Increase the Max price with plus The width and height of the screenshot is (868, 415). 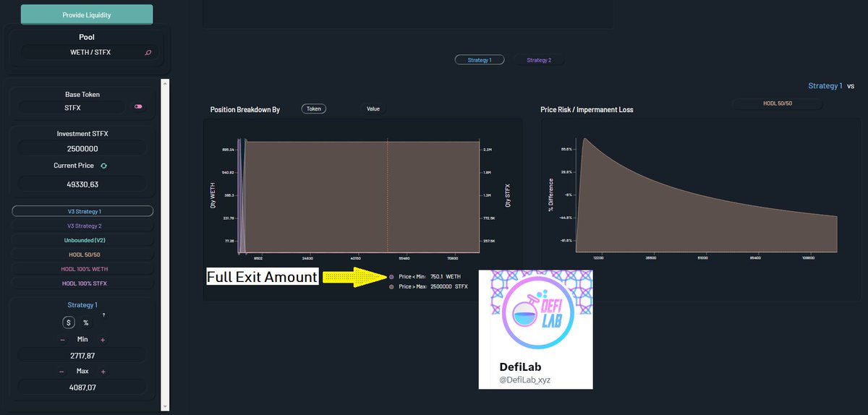point(103,372)
